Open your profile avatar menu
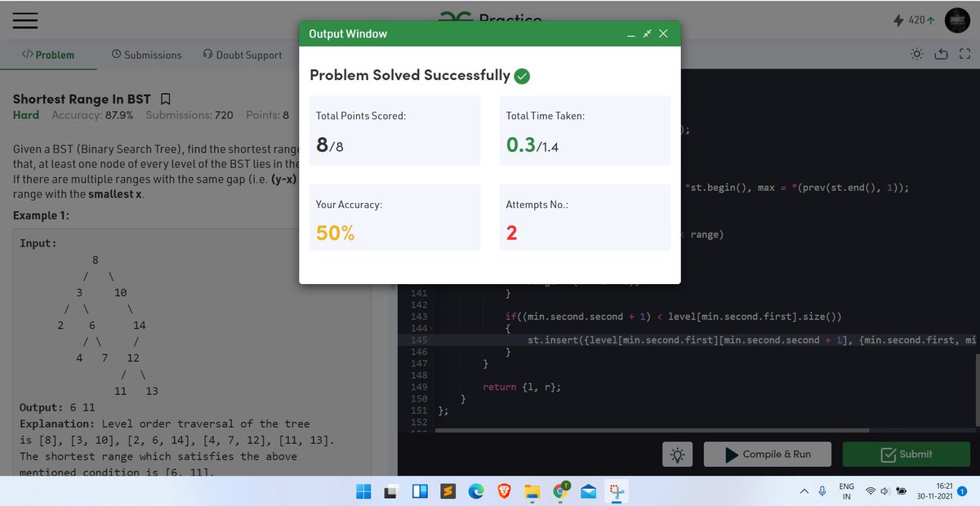 pyautogui.click(x=957, y=20)
